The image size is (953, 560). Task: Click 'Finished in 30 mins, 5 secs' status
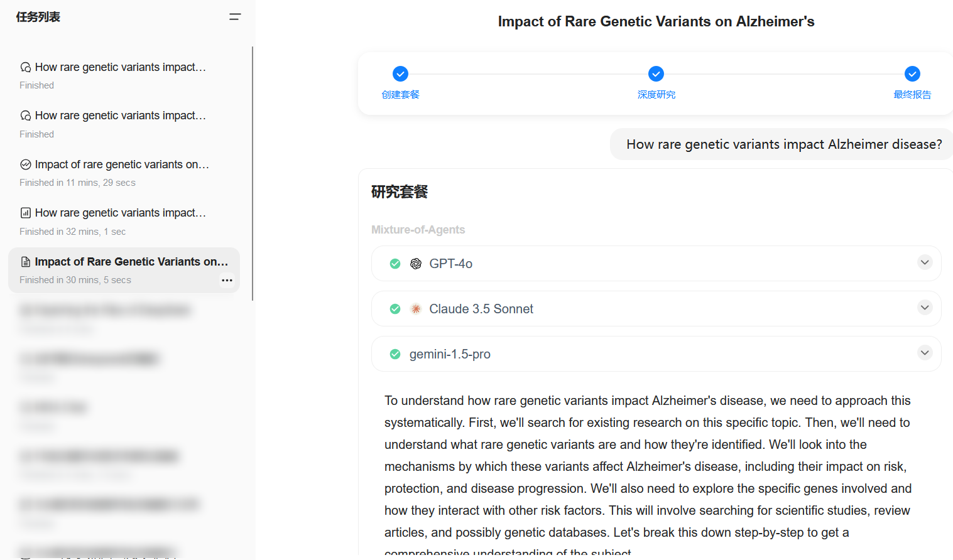tap(75, 280)
